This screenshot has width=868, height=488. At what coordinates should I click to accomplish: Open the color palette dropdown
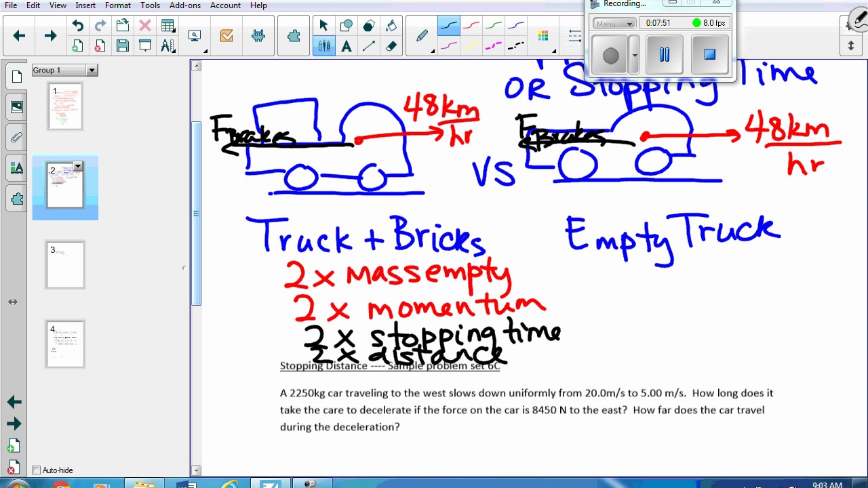(x=545, y=36)
